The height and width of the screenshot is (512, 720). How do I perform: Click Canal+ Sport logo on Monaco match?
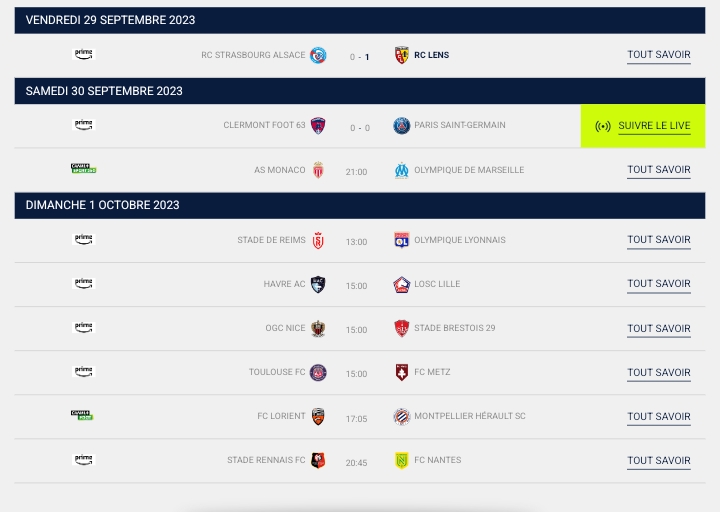[x=84, y=169]
